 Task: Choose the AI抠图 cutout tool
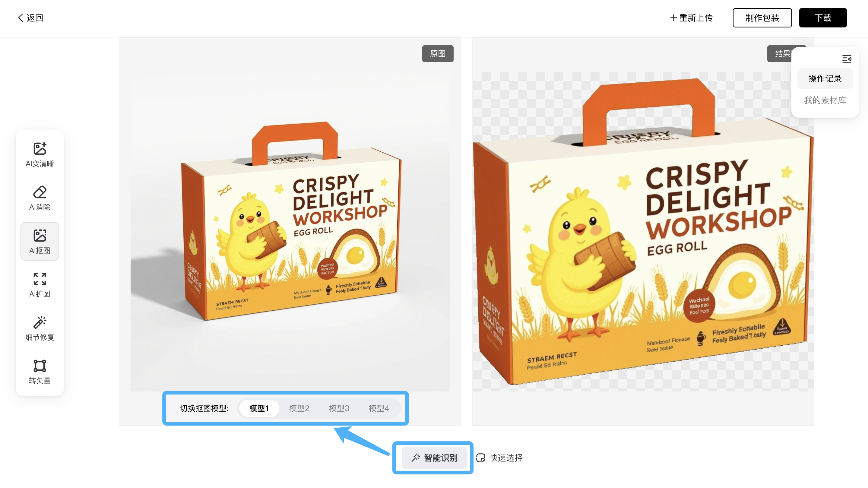(40, 241)
